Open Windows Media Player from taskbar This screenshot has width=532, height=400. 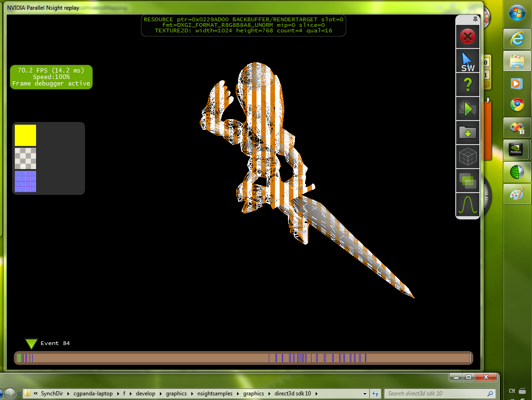[517, 84]
